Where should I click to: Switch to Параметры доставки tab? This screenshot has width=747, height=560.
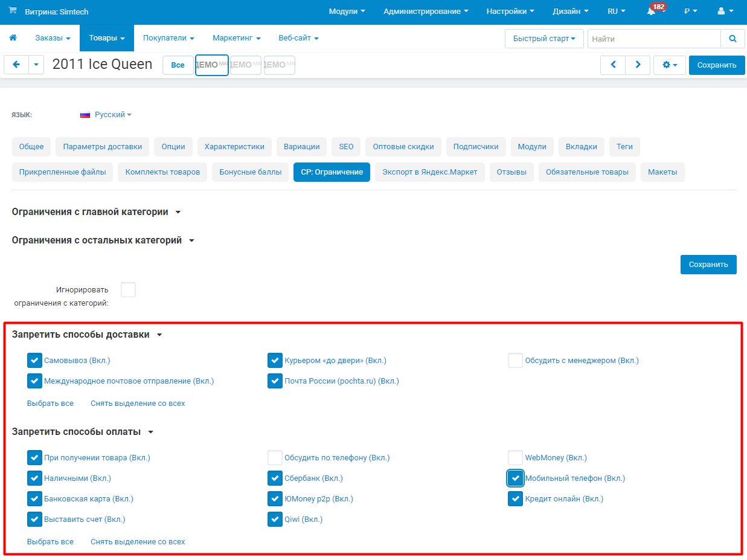pyautogui.click(x=103, y=146)
